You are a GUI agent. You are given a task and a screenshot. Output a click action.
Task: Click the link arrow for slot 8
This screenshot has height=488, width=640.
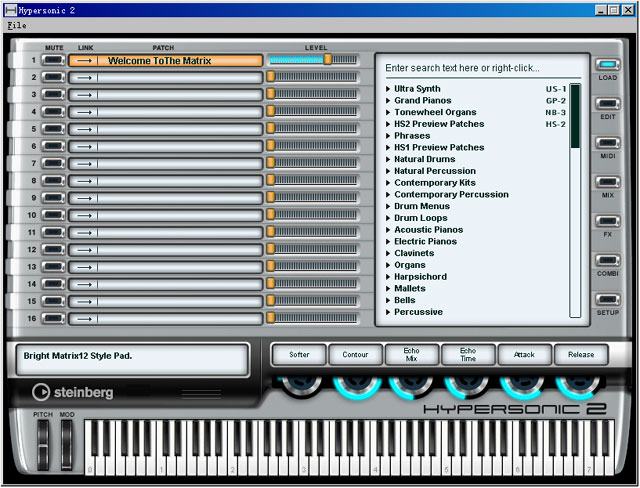pyautogui.click(x=84, y=181)
